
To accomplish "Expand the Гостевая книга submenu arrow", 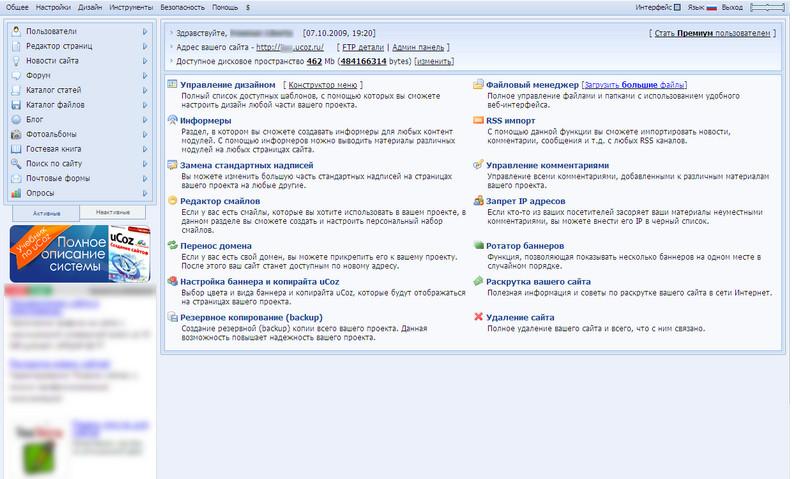I will point(145,149).
